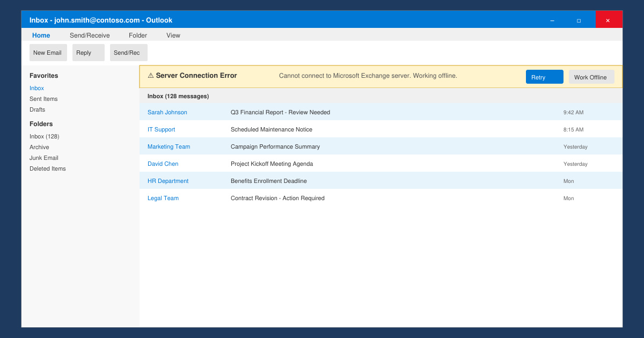Click the Folders section heading
This screenshot has width=644, height=338.
pyautogui.click(x=40, y=124)
